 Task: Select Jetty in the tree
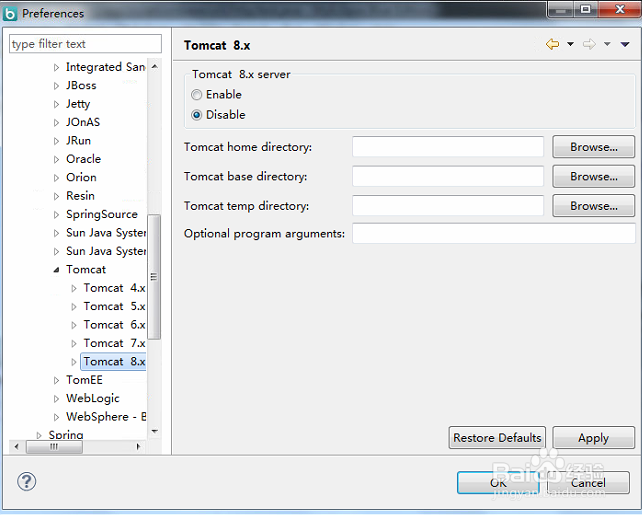coord(78,104)
